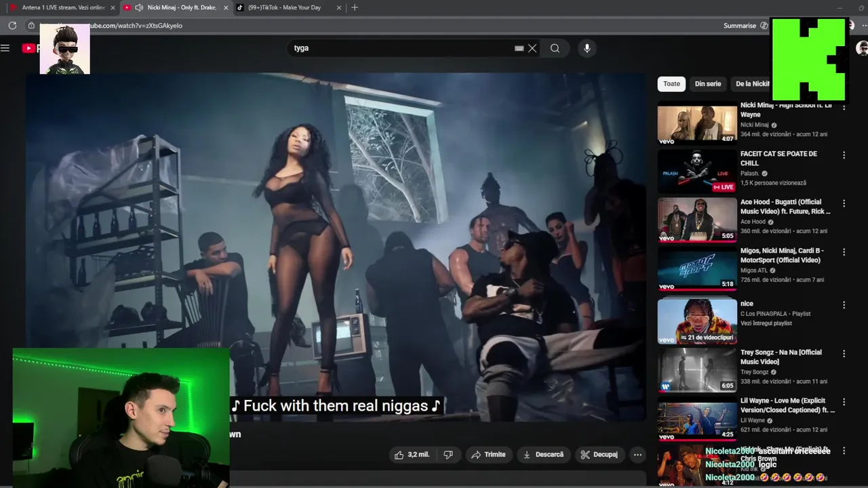The width and height of the screenshot is (868, 488).
Task: Open the Nicki Minaj High School video thumbnail
Action: click(x=697, y=123)
